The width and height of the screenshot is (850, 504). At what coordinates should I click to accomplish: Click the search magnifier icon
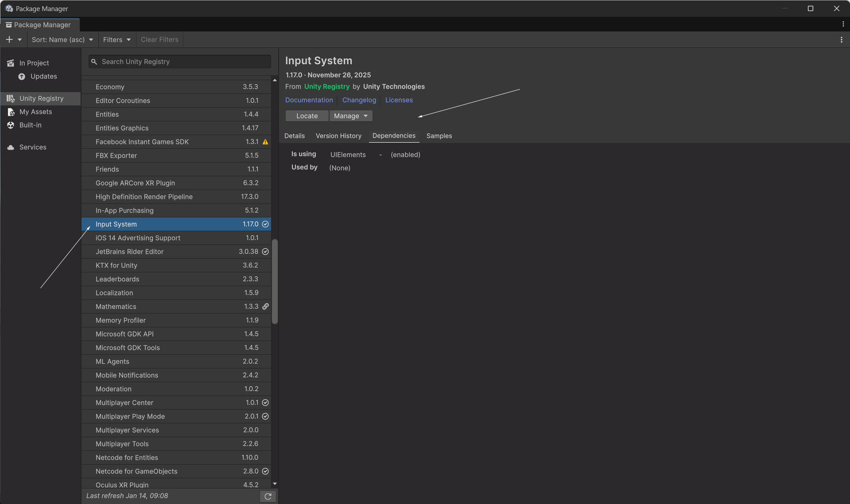click(94, 62)
